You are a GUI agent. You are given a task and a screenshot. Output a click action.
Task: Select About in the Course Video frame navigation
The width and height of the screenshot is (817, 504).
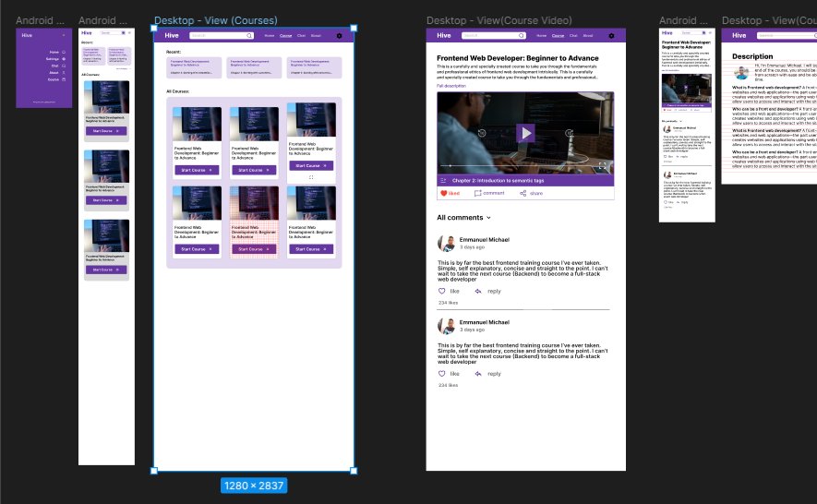tap(588, 36)
